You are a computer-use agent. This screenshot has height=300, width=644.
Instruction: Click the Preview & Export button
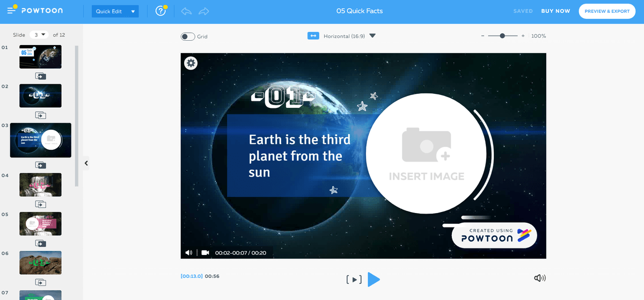[606, 11]
